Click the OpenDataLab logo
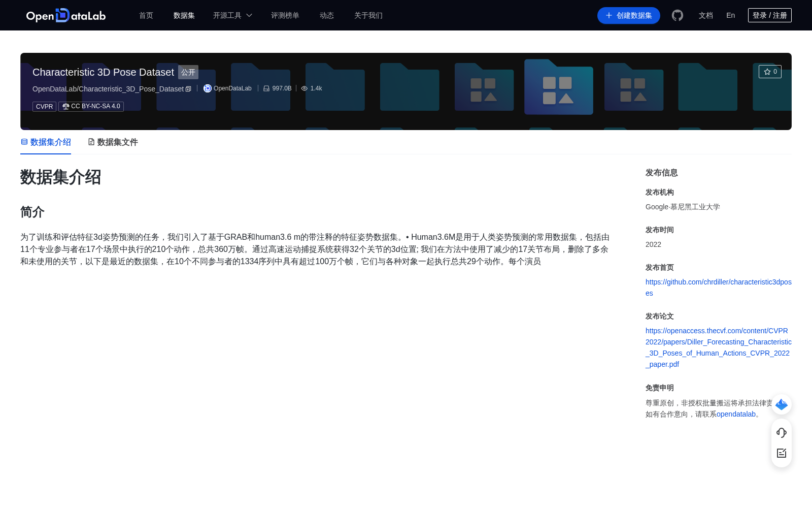This screenshot has height=508, width=812. point(66,15)
